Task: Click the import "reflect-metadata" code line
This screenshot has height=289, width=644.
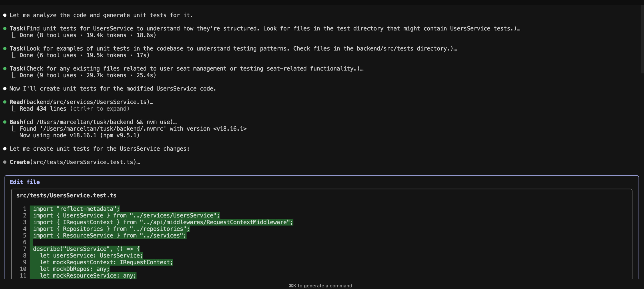Action: pos(76,209)
